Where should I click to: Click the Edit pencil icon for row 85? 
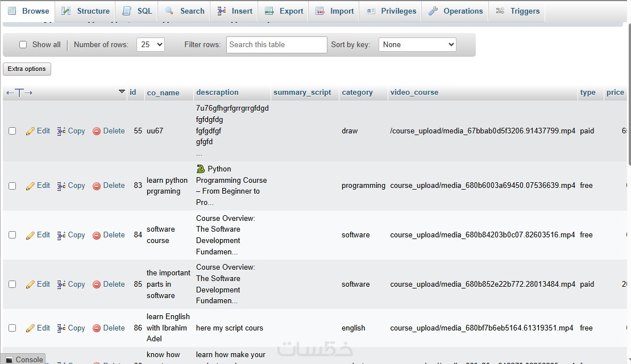click(x=30, y=284)
